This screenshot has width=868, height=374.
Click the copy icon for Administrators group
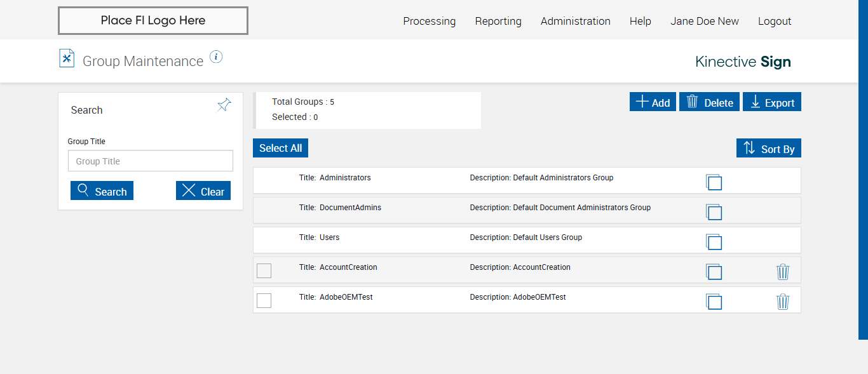point(714,182)
